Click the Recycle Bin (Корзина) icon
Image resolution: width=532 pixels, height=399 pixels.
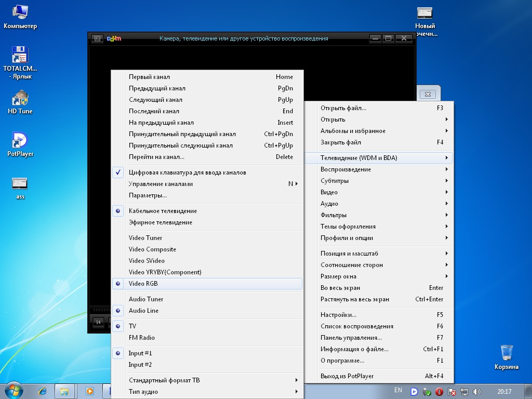(506, 353)
